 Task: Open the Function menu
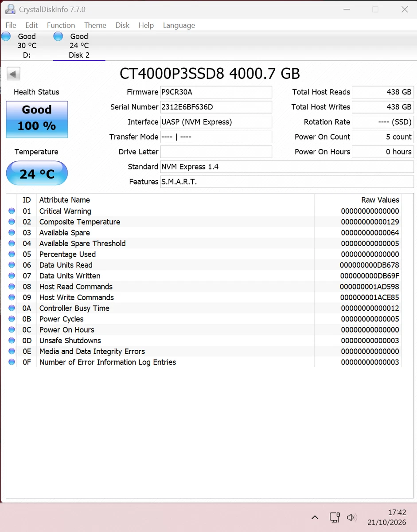(x=61, y=25)
